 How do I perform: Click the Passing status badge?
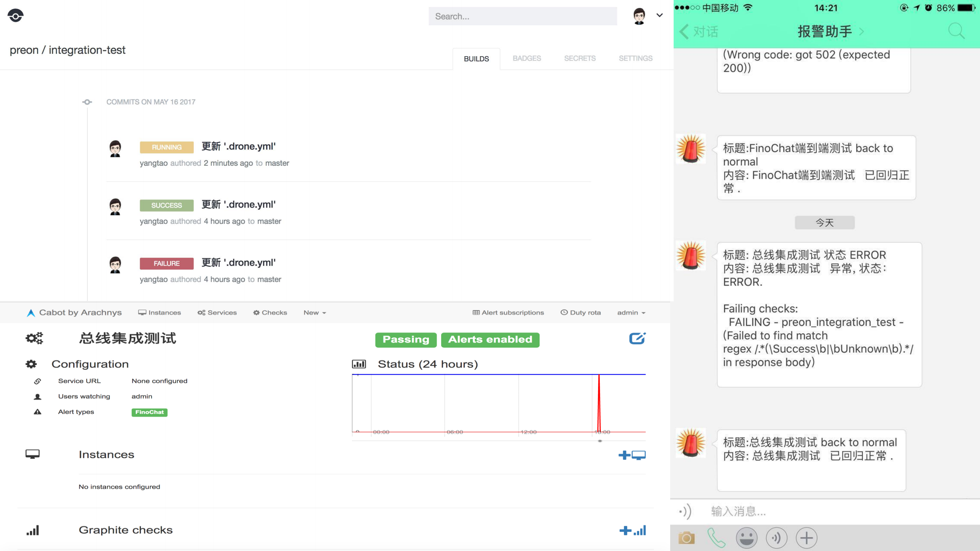coord(406,339)
